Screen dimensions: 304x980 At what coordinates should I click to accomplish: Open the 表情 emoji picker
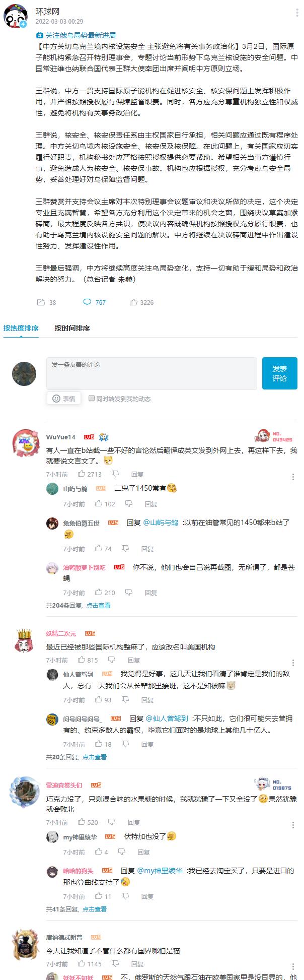click(64, 399)
